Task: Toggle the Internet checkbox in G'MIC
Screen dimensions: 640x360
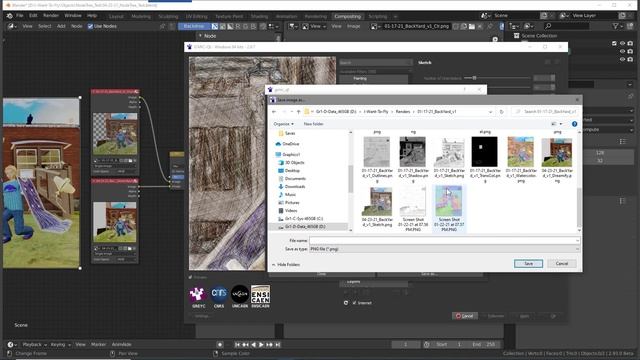Action: tap(354, 303)
